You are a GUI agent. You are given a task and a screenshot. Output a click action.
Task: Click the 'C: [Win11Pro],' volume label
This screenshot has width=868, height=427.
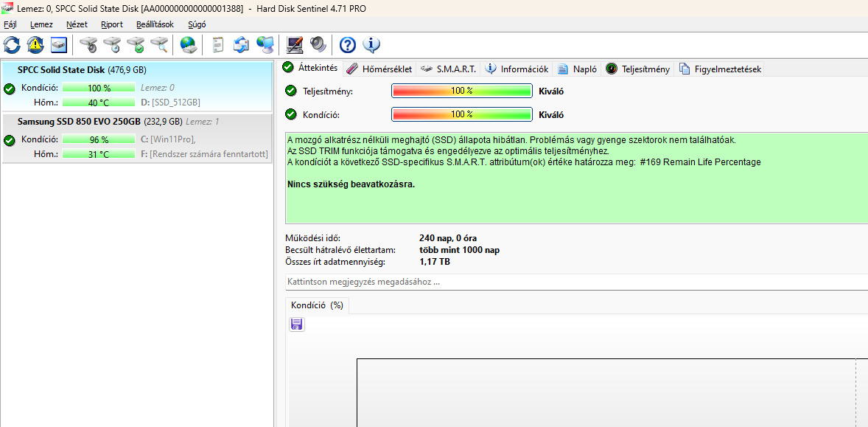pyautogui.click(x=168, y=139)
